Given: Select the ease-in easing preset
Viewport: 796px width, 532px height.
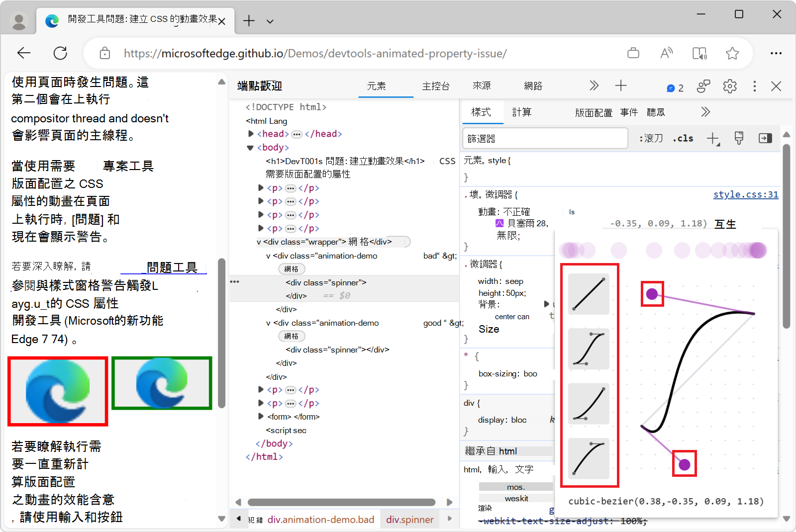Looking at the screenshot, I should click(x=589, y=404).
